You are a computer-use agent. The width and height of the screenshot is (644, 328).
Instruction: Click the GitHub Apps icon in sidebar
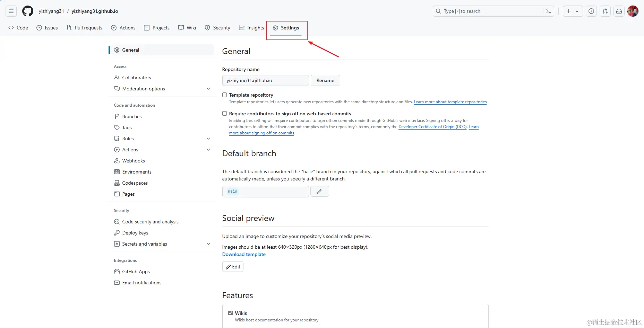[117, 272]
